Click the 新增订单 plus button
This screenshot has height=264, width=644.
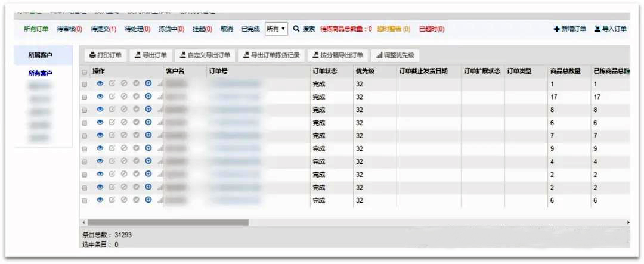click(x=569, y=29)
